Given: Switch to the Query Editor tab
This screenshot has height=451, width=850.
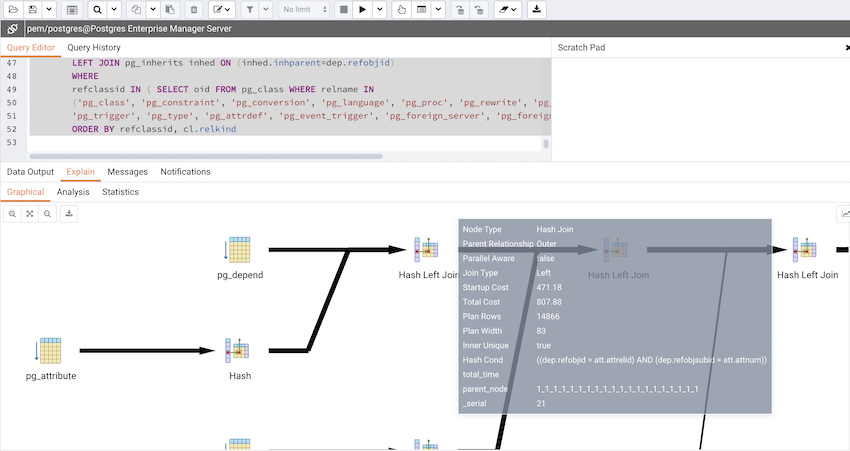Looking at the screenshot, I should coord(30,48).
